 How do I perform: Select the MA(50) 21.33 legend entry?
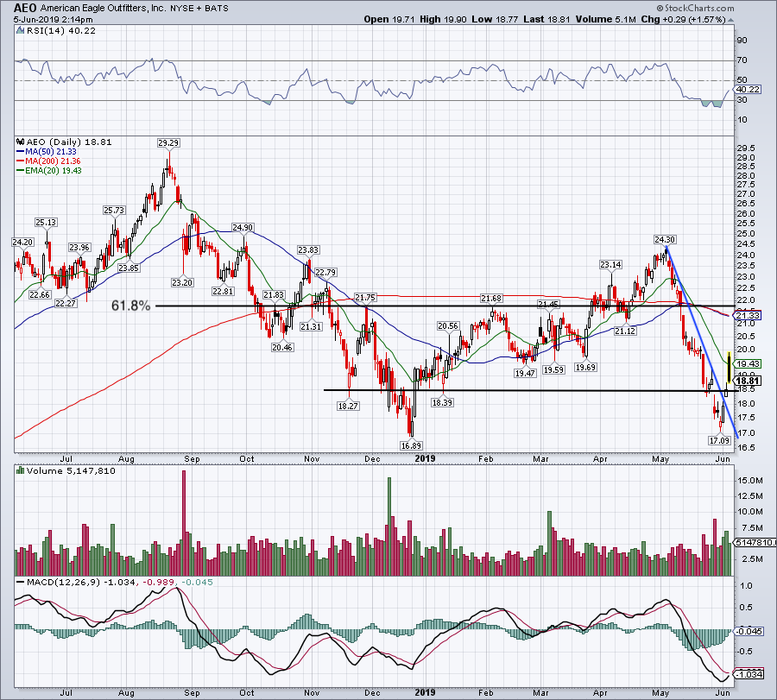47,152
